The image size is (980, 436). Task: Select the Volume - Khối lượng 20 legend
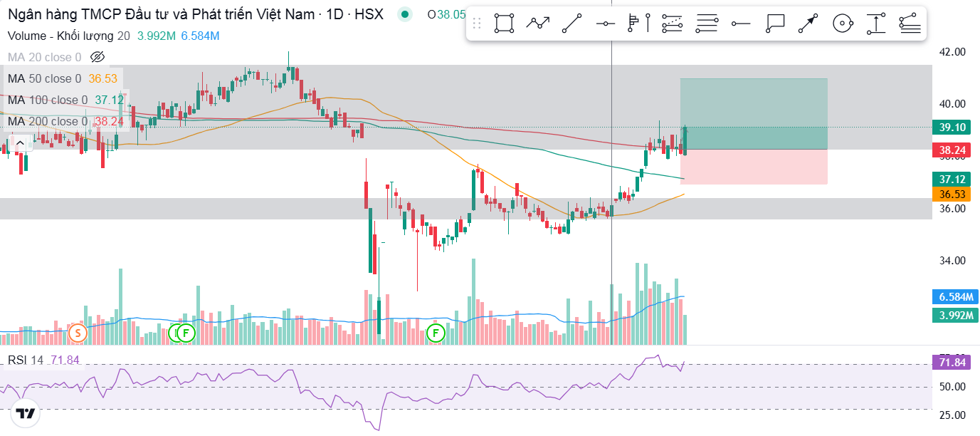click(68, 36)
